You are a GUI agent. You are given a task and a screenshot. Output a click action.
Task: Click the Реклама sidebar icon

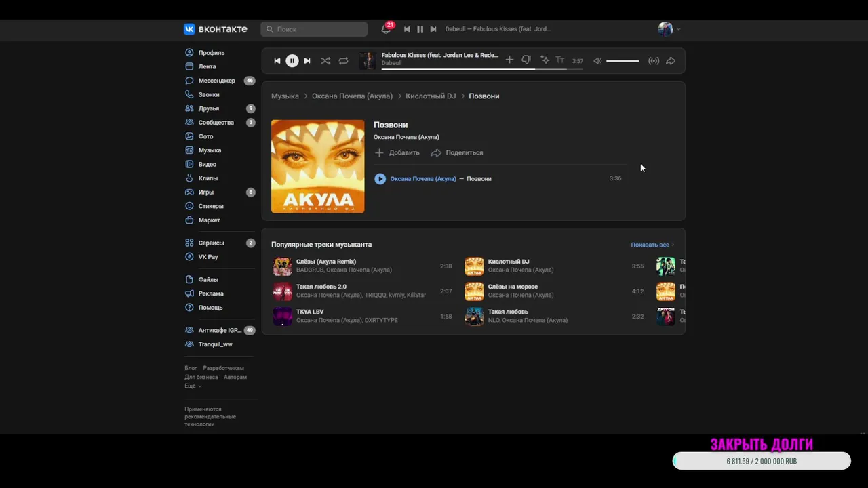(190, 293)
